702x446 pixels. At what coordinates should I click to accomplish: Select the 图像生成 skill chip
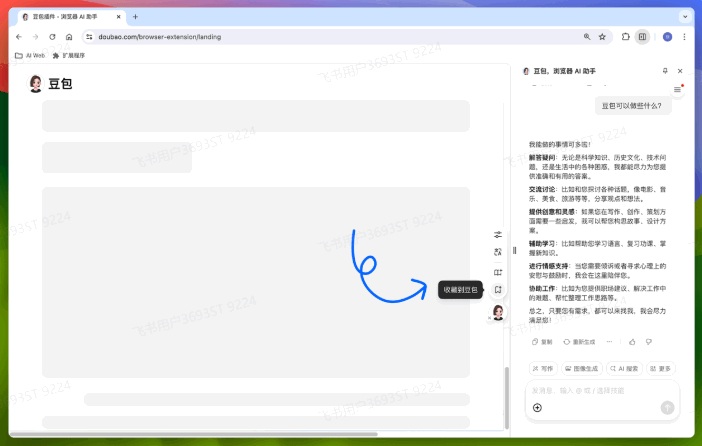582,369
